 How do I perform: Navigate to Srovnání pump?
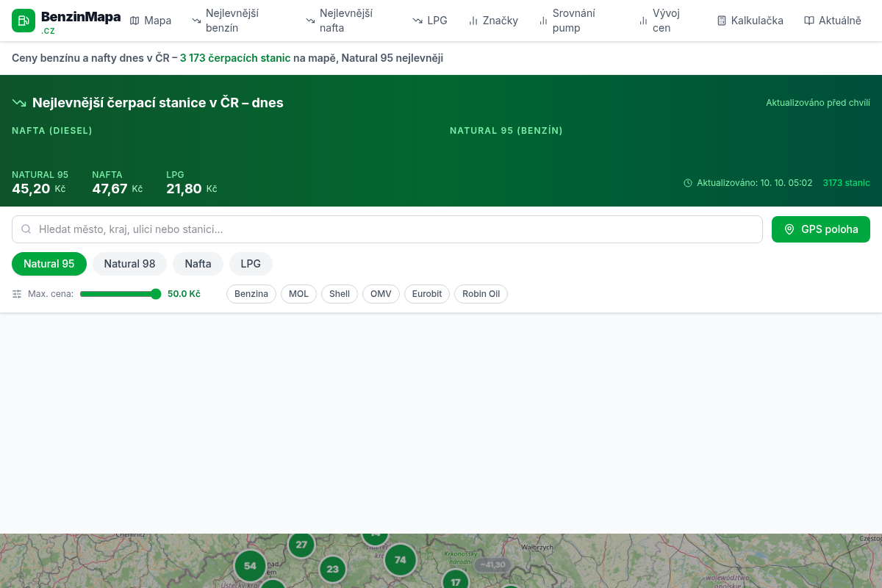pos(578,21)
